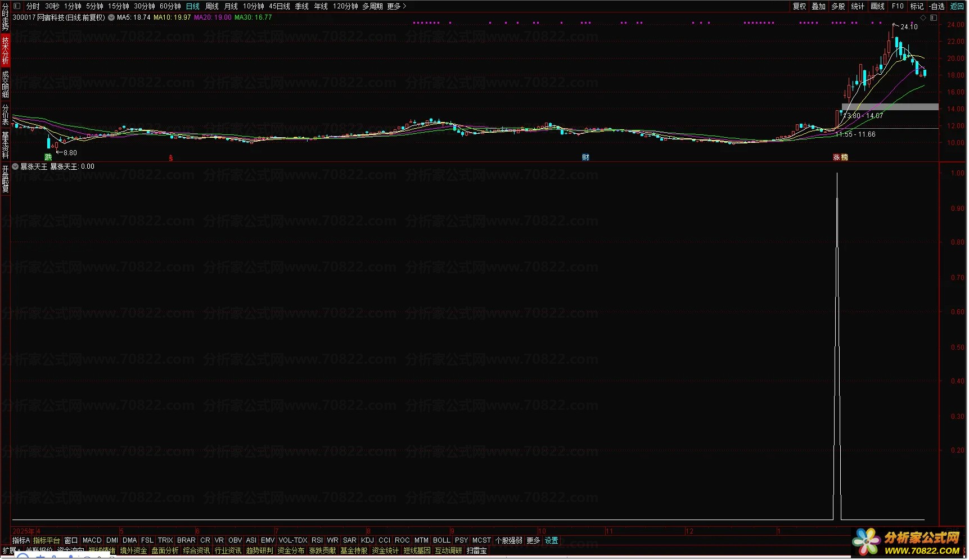Apply the BRAR indicator
Image resolution: width=969 pixels, height=560 pixels.
pos(186,540)
